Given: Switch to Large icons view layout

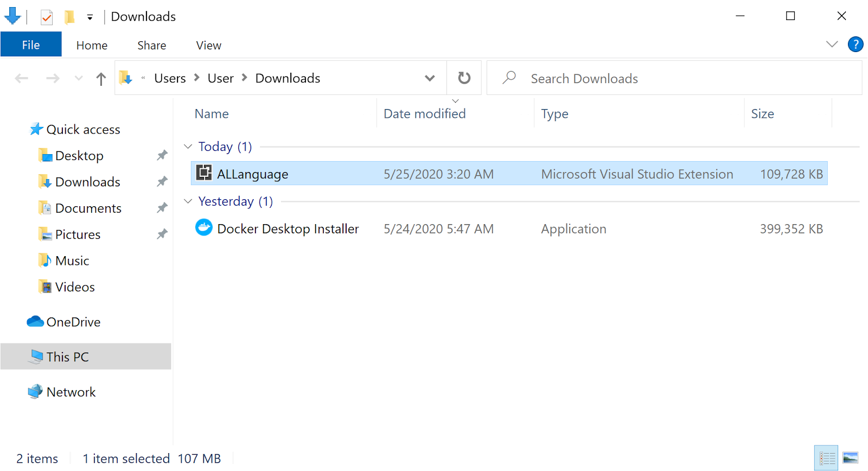Looking at the screenshot, I should pyautogui.click(x=850, y=458).
